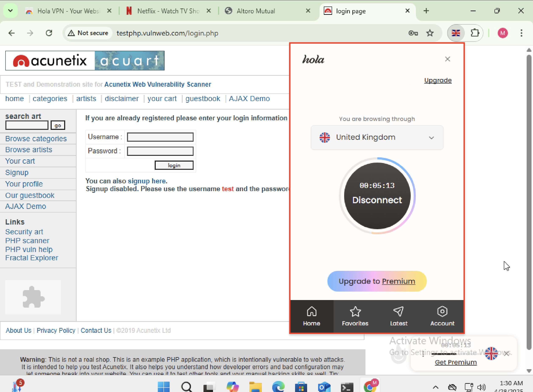Close the Hola popup panel

coord(447,59)
